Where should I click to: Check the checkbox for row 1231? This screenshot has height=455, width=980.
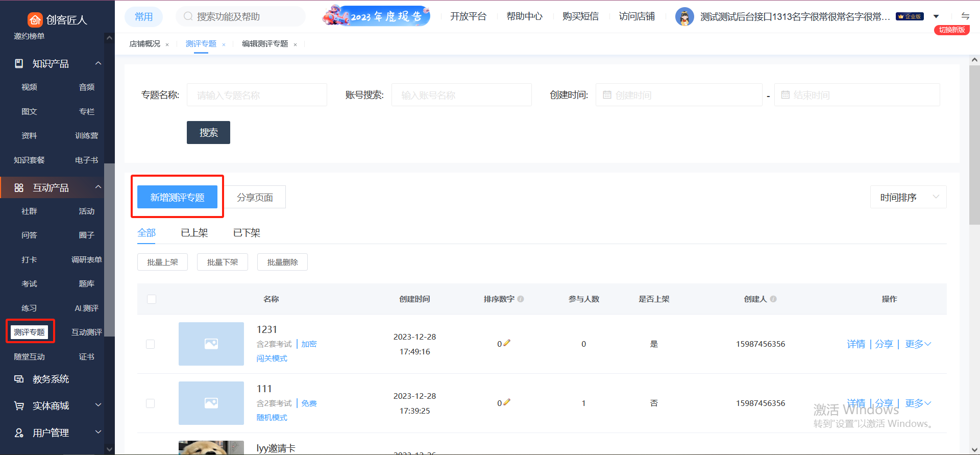(151, 344)
